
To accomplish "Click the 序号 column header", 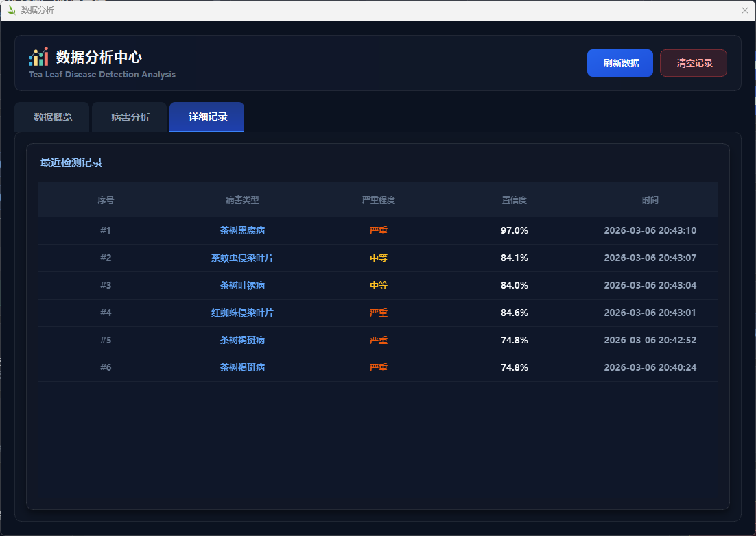I will pyautogui.click(x=106, y=200).
